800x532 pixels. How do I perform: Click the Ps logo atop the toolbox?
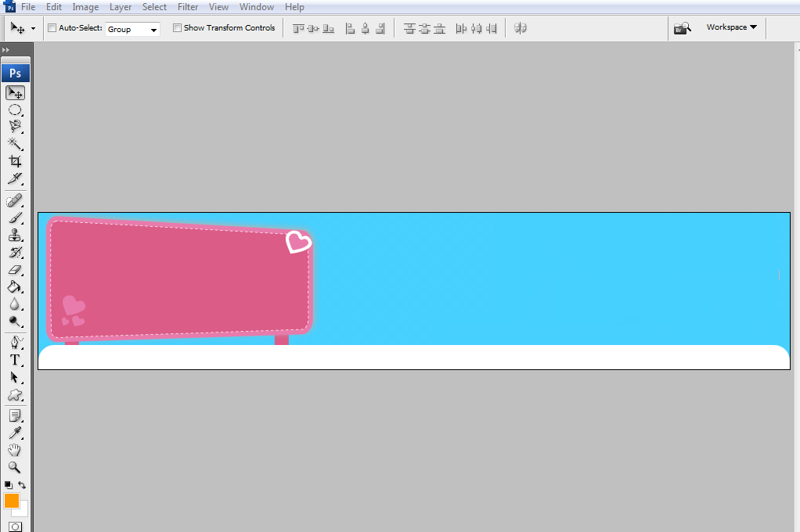tap(16, 73)
